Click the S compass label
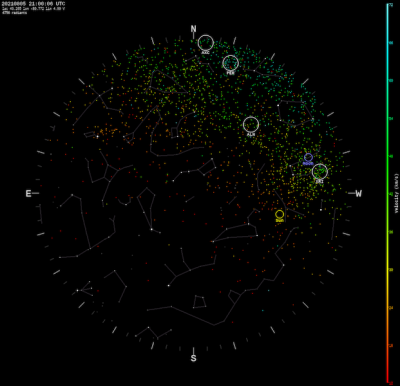Screen dimensions: 400x386 (x=193, y=358)
